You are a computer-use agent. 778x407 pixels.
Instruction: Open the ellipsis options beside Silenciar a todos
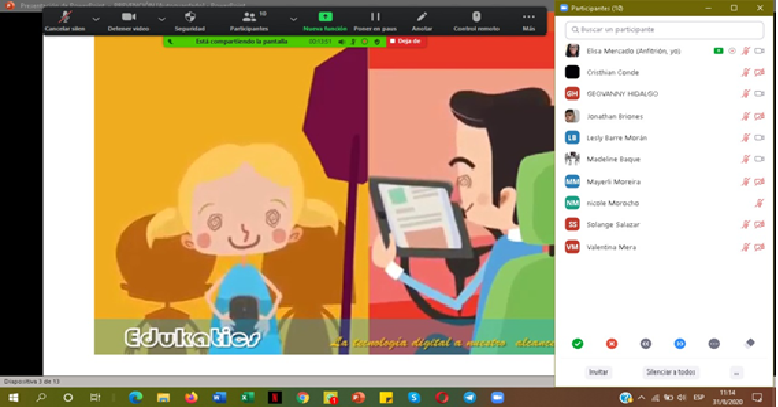tap(736, 373)
